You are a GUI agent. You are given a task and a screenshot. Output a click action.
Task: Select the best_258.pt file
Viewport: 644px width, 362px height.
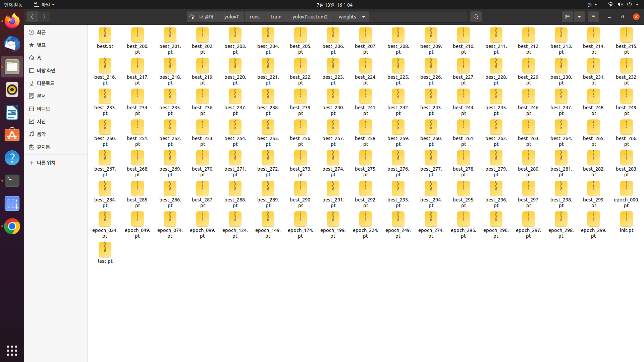coord(366,133)
